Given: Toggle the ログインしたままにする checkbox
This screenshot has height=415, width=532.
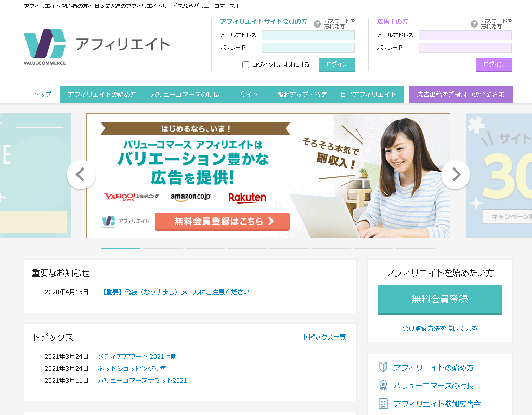Looking at the screenshot, I should pyautogui.click(x=245, y=65).
